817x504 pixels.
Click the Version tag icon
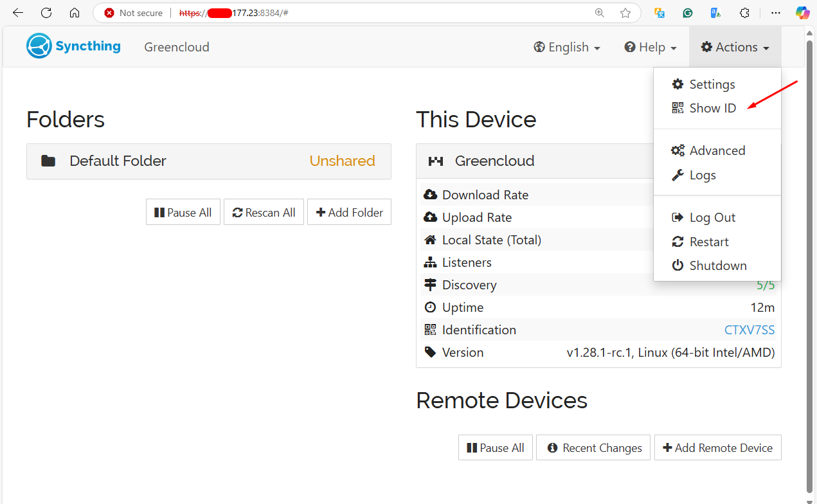point(431,352)
